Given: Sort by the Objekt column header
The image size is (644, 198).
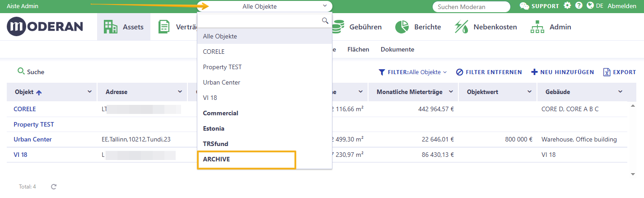Looking at the screenshot, I should (x=28, y=92).
